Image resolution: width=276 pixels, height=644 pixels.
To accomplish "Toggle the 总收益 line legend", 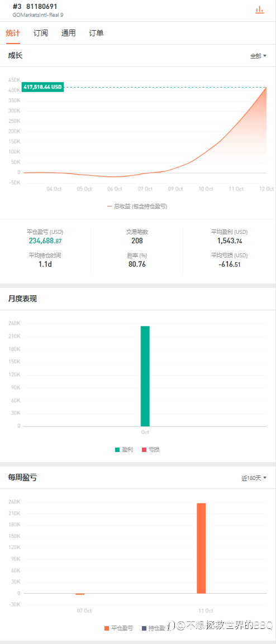I will tap(137, 206).
